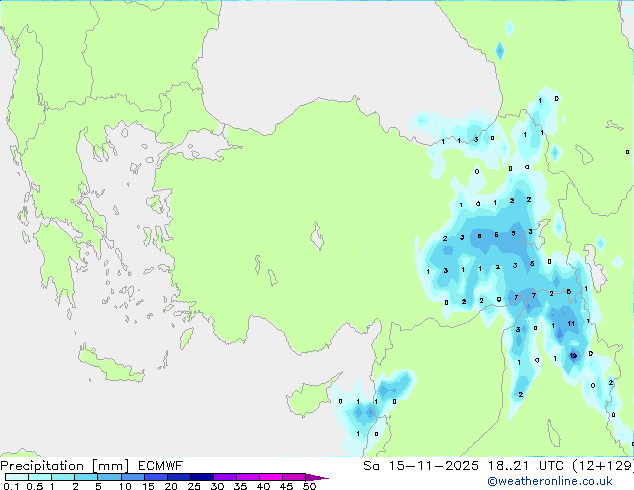The width and height of the screenshot is (634, 490).
Task: Choose the 20–25 mm legend color swatch
Action: pyautogui.click(x=178, y=477)
